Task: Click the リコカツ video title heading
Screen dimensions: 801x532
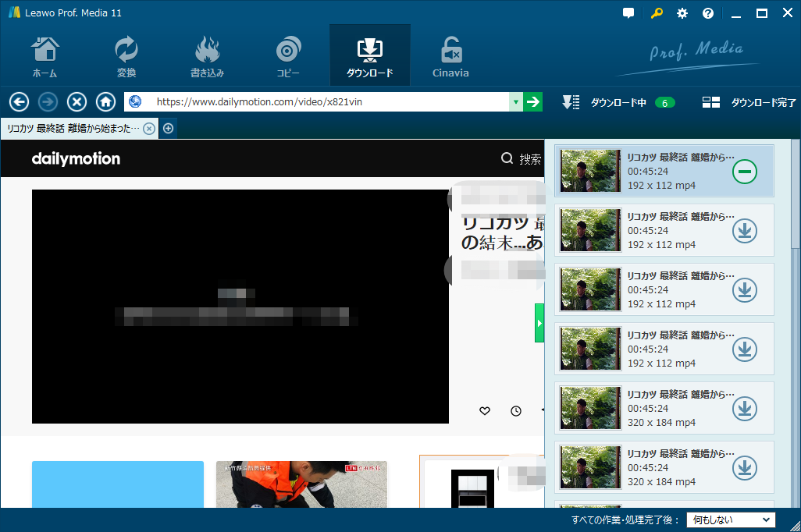Action: click(503, 232)
